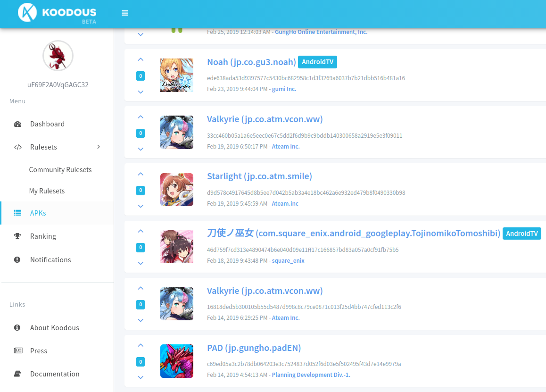Open Ateam Inc. under Feb 14 Valkyrie

[286, 318]
